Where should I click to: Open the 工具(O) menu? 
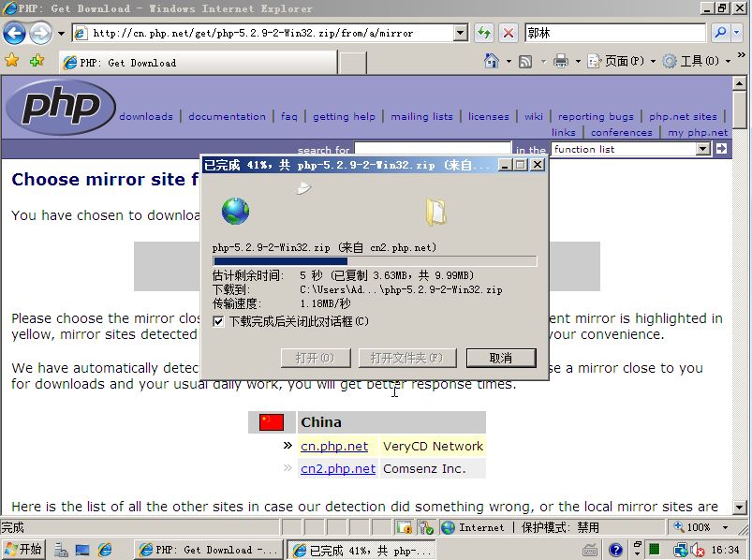tap(697, 61)
